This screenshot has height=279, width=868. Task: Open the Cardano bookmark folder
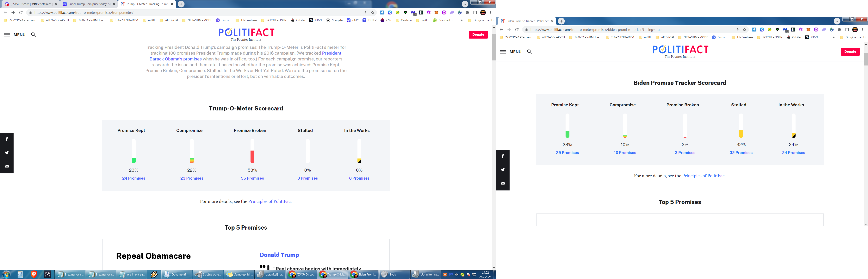tap(403, 20)
